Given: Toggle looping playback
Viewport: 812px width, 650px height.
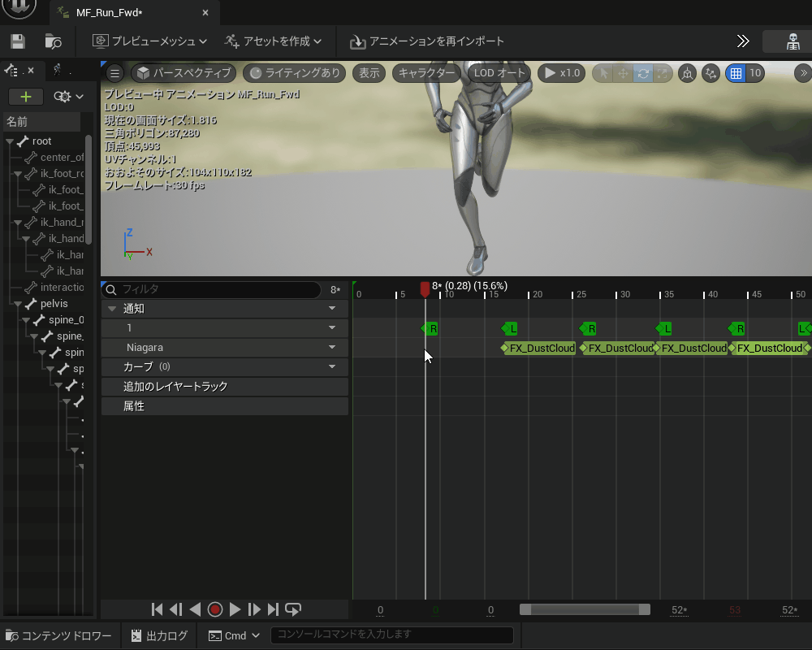Looking at the screenshot, I should [293, 609].
